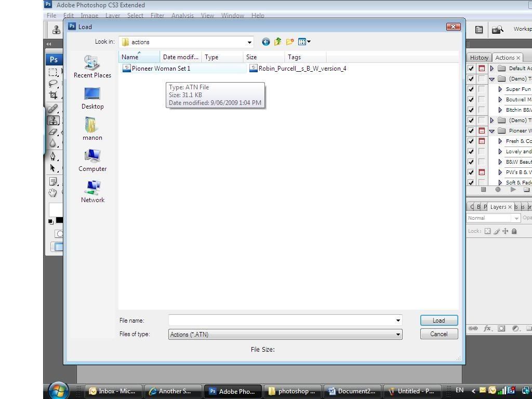
Task: Select the Pen tool
Action: pos(53,156)
